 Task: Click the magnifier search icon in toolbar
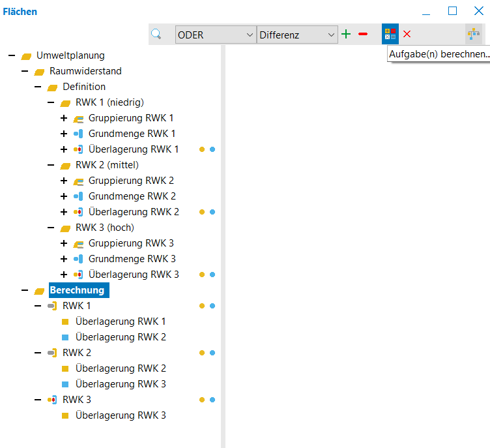tap(156, 35)
